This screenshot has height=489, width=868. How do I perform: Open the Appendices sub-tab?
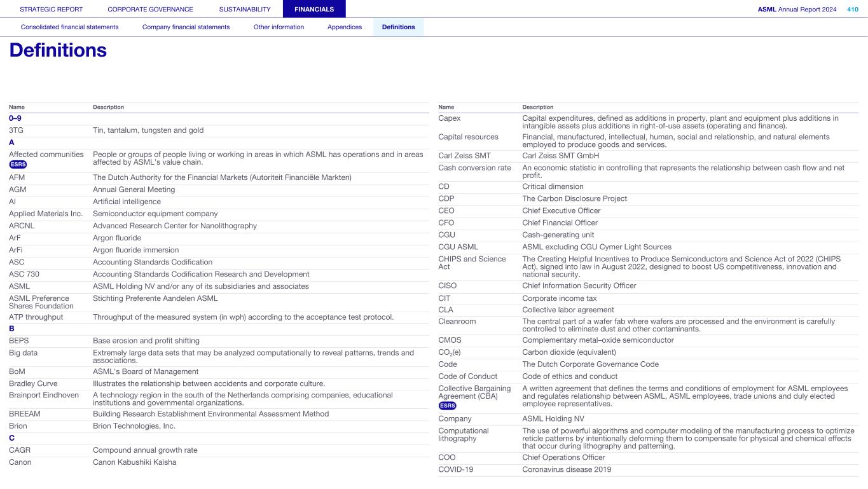click(x=345, y=27)
